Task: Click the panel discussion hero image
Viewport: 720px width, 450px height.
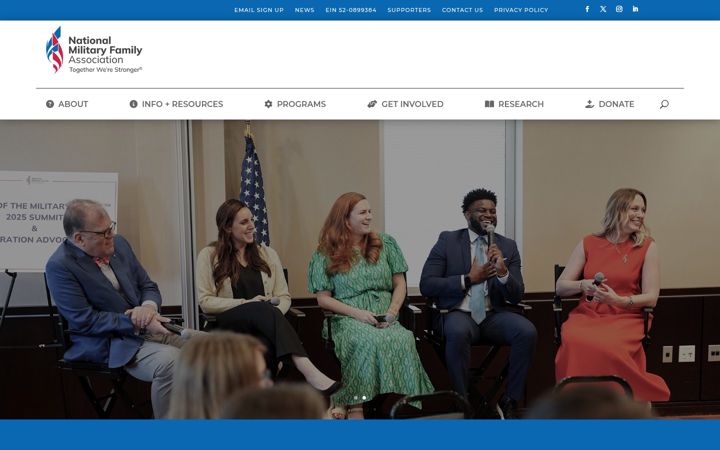Action: coord(360,270)
